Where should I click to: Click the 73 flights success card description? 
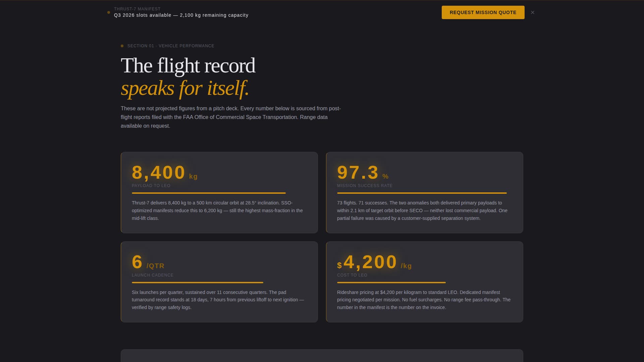pyautogui.click(x=422, y=210)
